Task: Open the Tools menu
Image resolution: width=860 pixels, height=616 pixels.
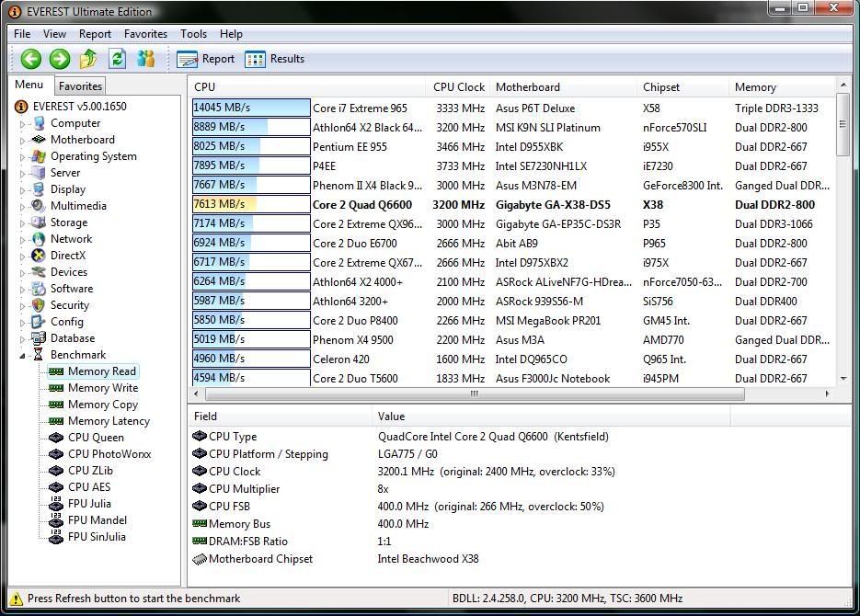Action: tap(193, 34)
